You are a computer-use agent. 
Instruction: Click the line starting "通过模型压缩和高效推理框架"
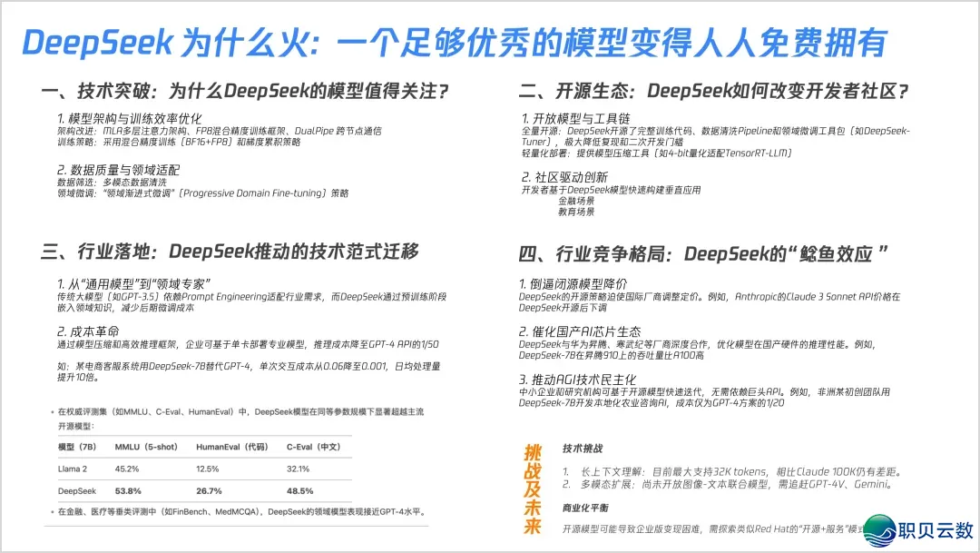248,344
